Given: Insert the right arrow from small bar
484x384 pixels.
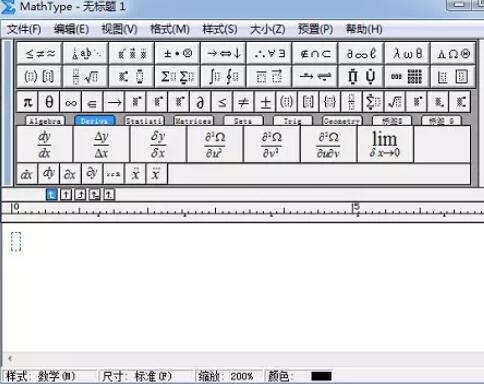Looking at the screenshot, I should click(114, 102).
